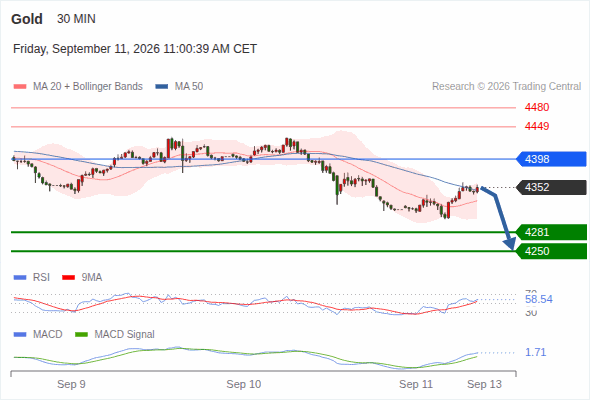590x400 pixels.
Task: Click the 4281 green support tag
Action: click(x=551, y=232)
